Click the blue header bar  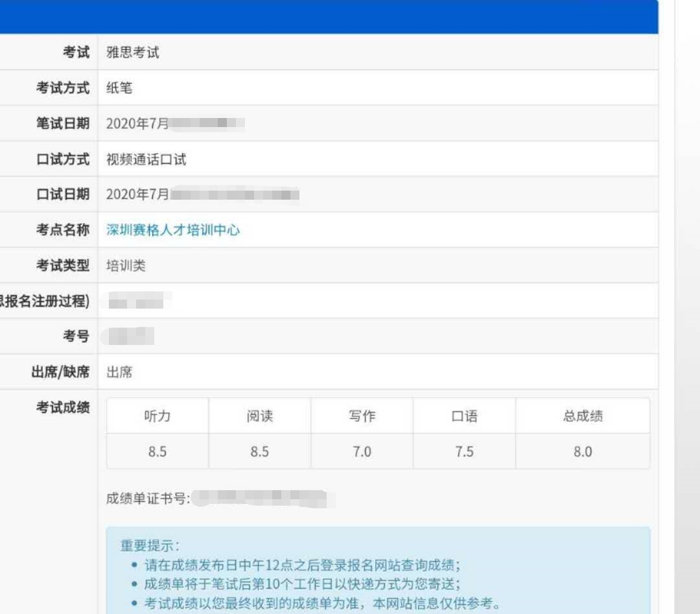[x=329, y=16]
